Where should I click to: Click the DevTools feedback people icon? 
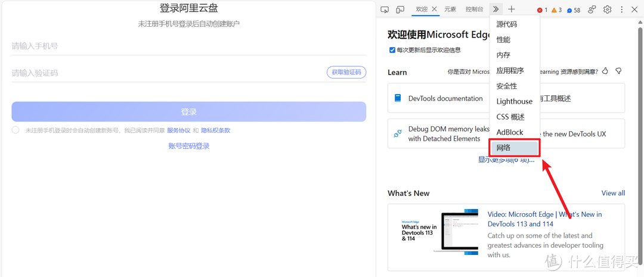[592, 10]
